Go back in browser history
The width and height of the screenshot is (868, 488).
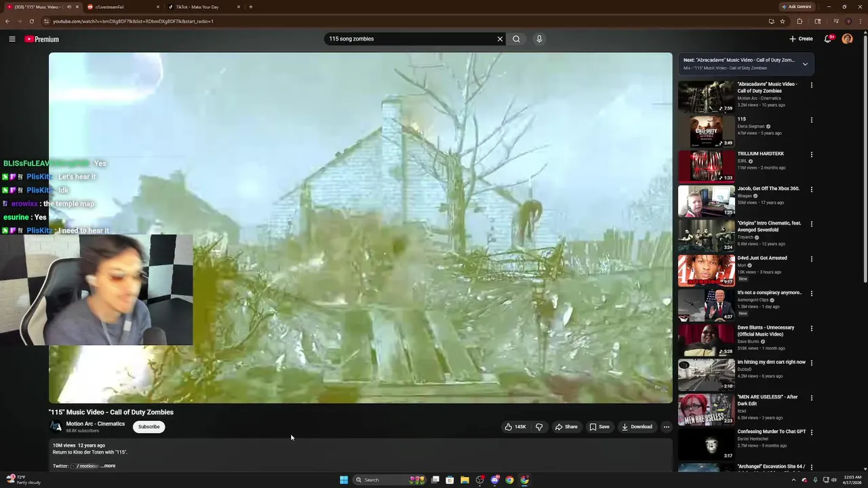[7, 21]
